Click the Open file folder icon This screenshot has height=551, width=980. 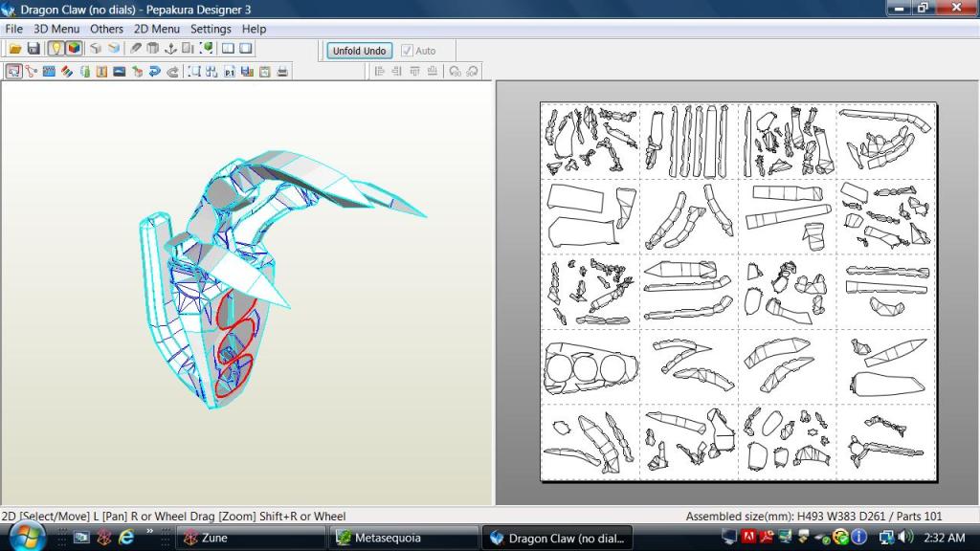pyautogui.click(x=15, y=48)
